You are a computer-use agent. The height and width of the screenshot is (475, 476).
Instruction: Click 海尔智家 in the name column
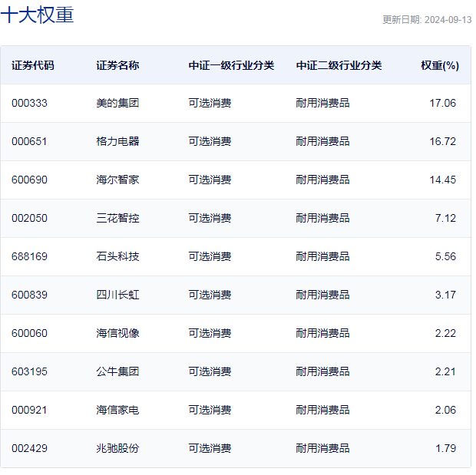pyautogui.click(x=117, y=180)
